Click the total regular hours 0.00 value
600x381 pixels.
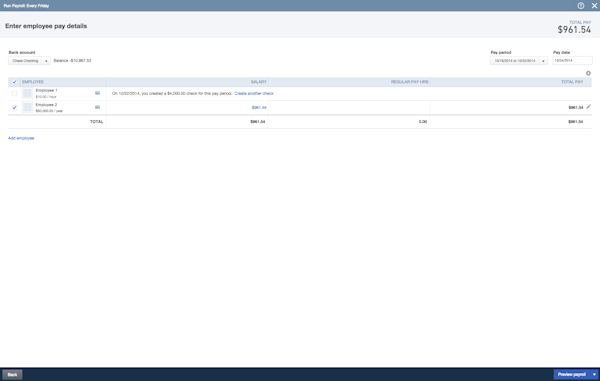(x=423, y=122)
